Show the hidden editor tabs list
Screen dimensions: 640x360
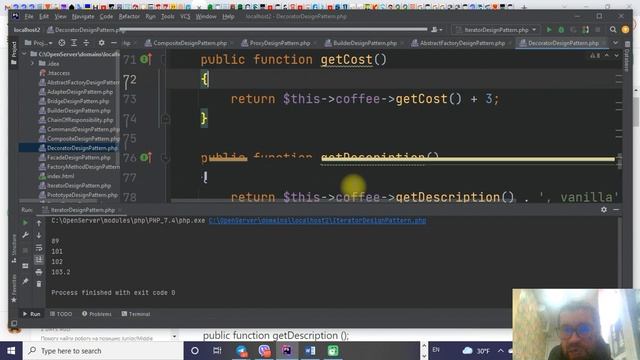(615, 43)
